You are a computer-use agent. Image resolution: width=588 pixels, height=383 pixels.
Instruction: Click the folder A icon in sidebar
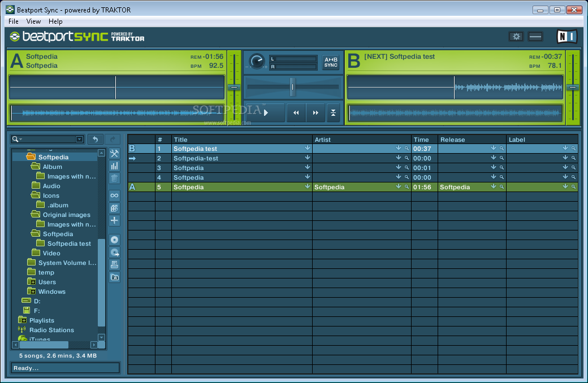(x=114, y=277)
